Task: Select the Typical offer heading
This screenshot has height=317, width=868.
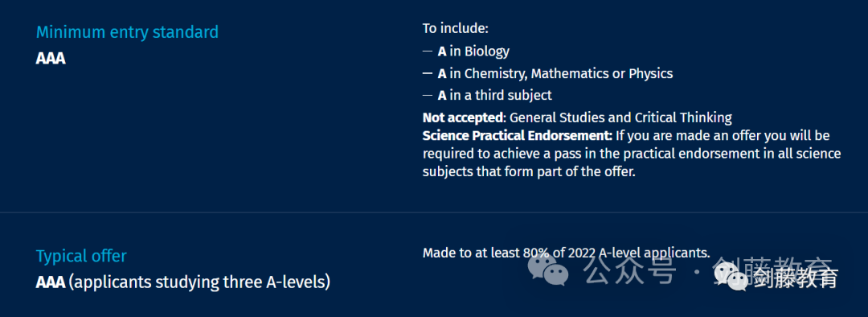Action: tap(81, 256)
